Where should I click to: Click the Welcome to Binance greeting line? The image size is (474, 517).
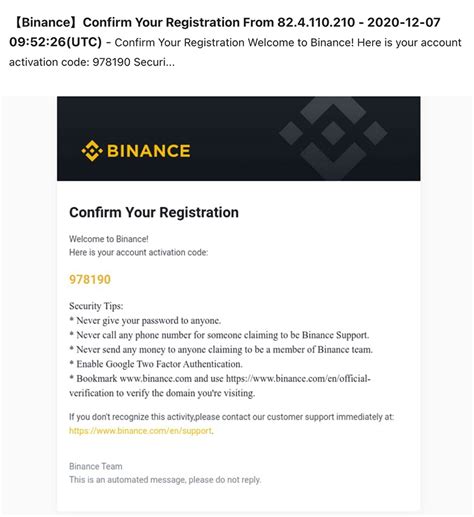[x=109, y=239]
